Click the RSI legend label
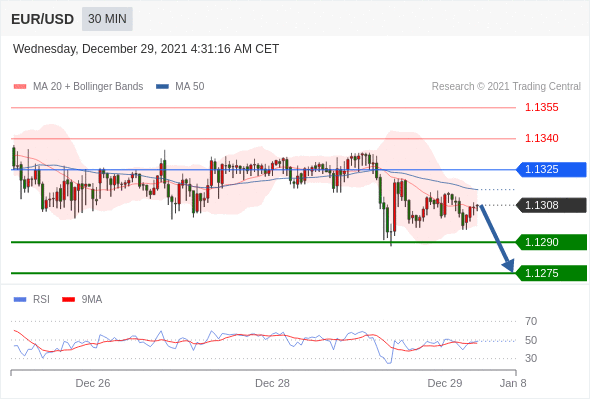The height and width of the screenshot is (400, 590). [41, 300]
